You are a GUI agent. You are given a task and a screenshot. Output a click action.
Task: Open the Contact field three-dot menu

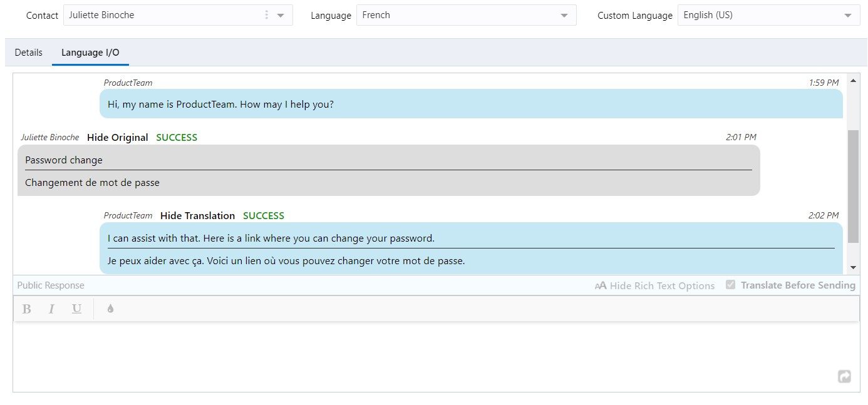[x=267, y=15]
